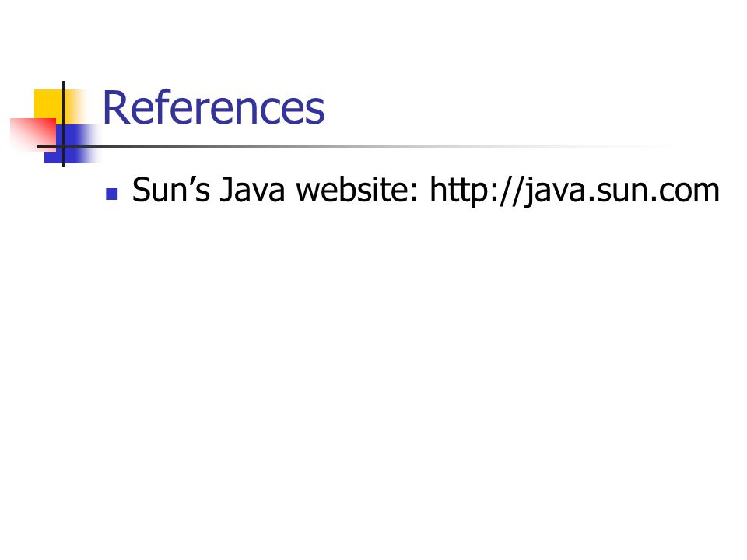This screenshot has width=747, height=560.
Task: Click the References slide title
Action: click(x=213, y=107)
